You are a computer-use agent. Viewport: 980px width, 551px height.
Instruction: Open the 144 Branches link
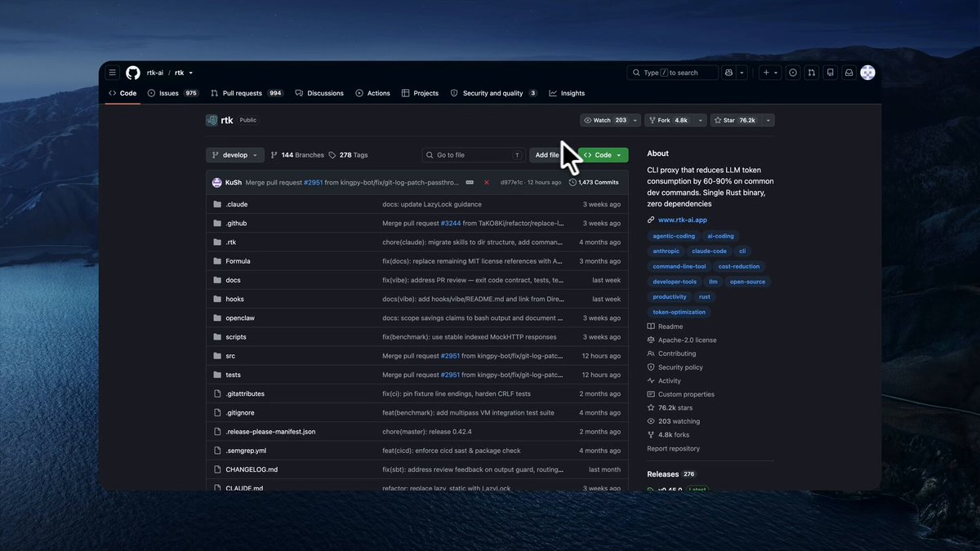pos(297,155)
